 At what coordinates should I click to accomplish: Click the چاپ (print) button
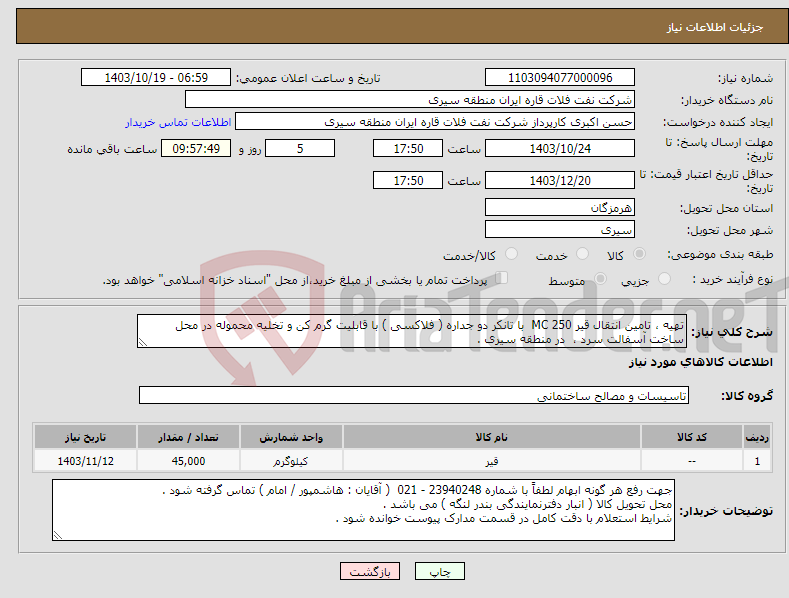[x=439, y=571]
